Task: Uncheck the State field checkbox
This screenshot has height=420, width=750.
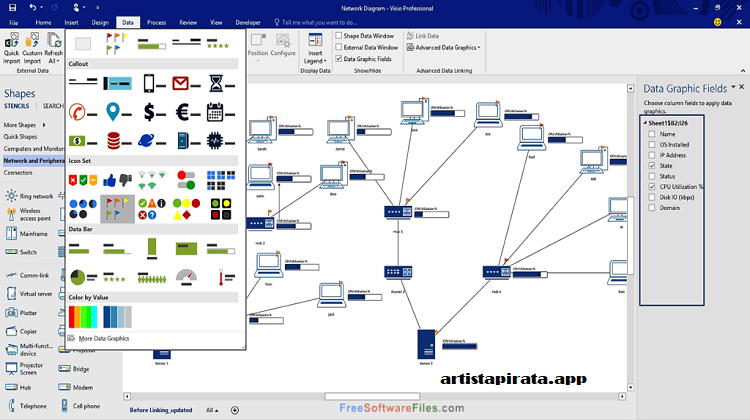Action: (x=651, y=166)
